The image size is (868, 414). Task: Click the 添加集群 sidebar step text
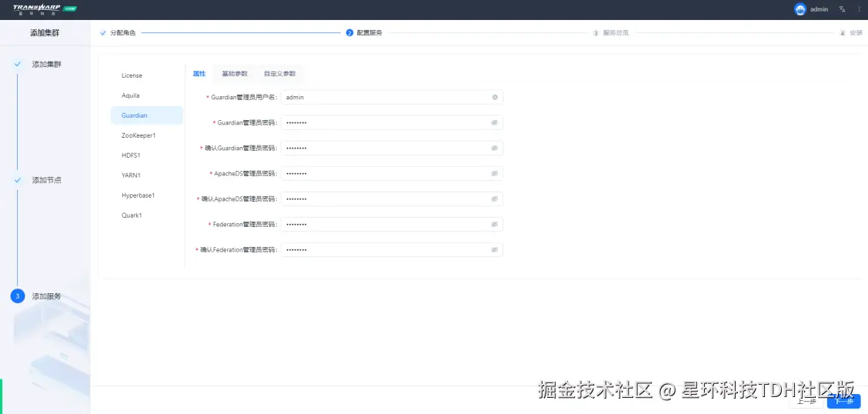pos(46,64)
